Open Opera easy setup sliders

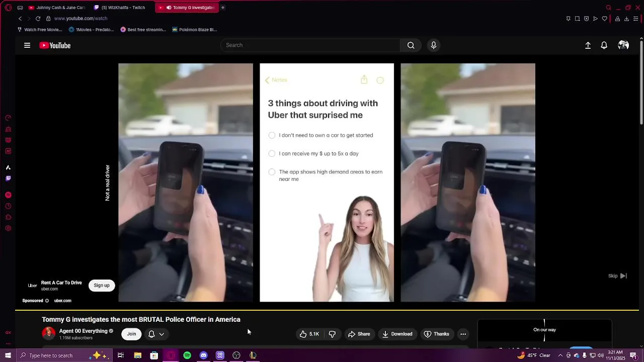(x=635, y=19)
